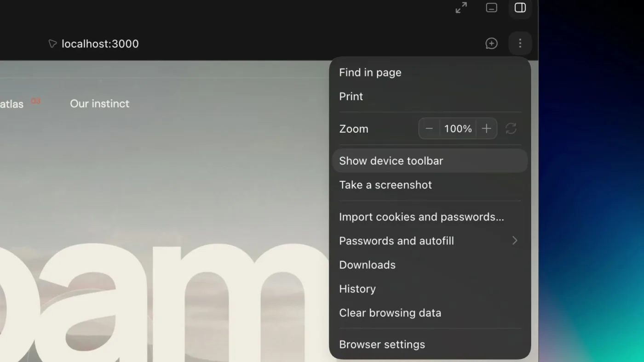Select Clear browsing data

(430, 313)
